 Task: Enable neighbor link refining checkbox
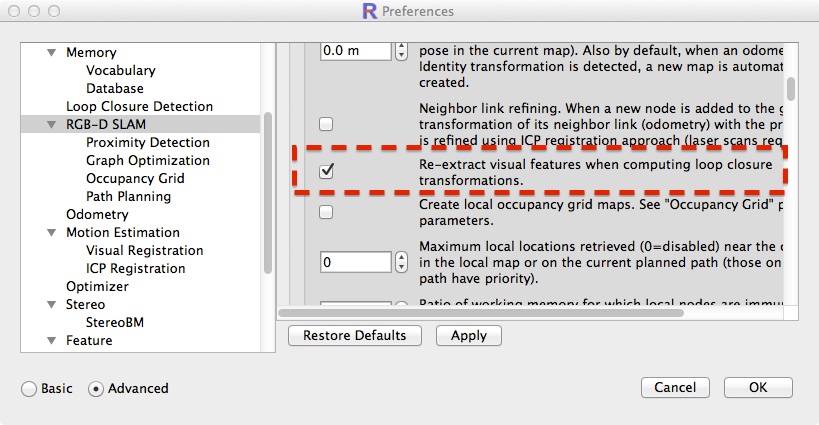(x=326, y=124)
